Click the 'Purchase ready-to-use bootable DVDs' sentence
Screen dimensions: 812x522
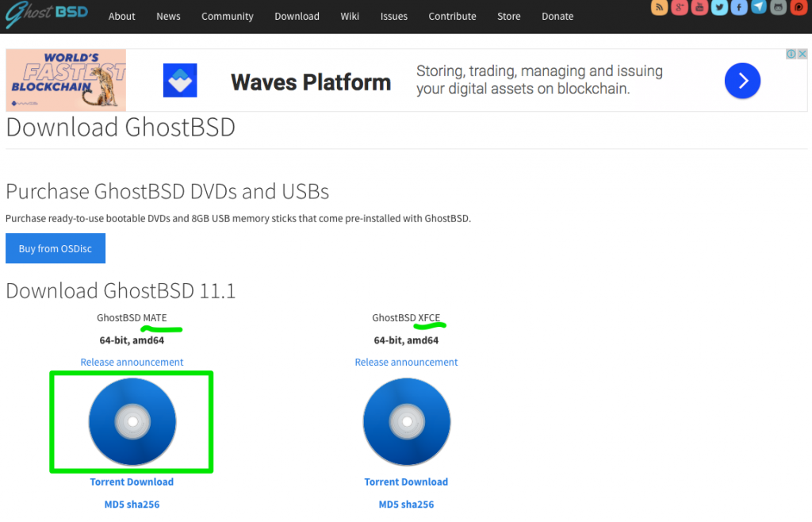238,218
